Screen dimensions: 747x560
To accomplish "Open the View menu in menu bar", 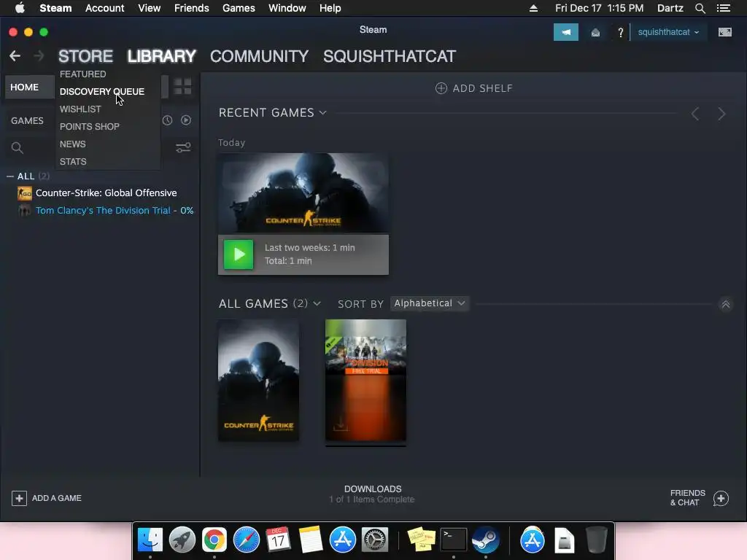I will (x=149, y=8).
